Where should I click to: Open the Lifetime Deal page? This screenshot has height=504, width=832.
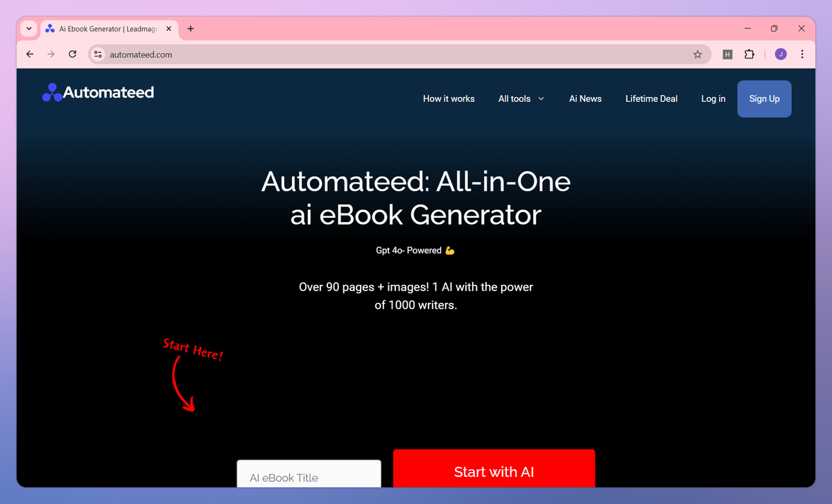point(651,98)
